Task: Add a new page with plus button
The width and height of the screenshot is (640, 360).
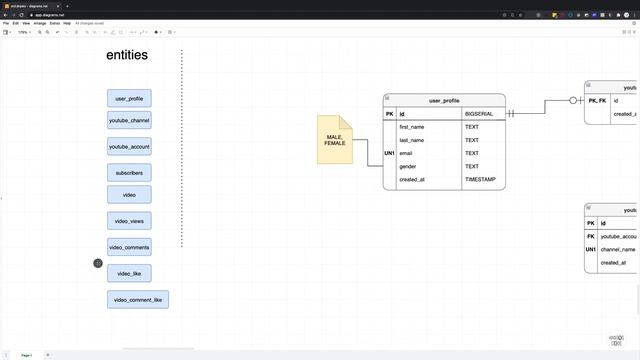Action: pos(48,355)
